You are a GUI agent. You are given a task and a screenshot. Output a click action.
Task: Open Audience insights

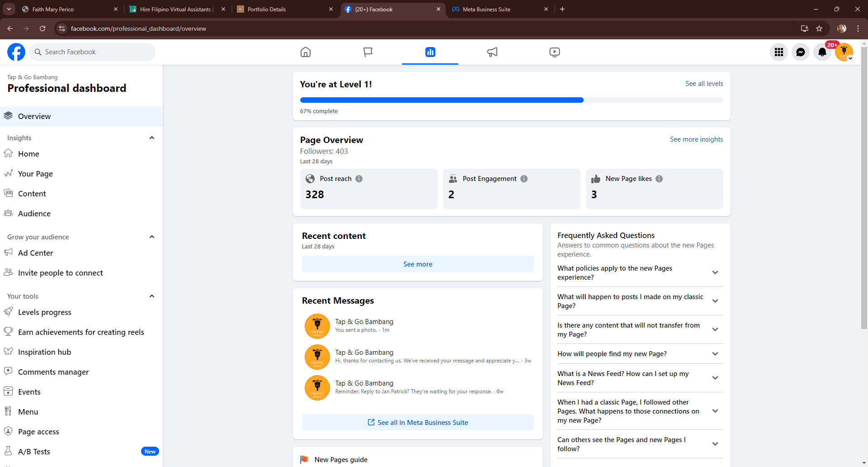click(x=81, y=214)
